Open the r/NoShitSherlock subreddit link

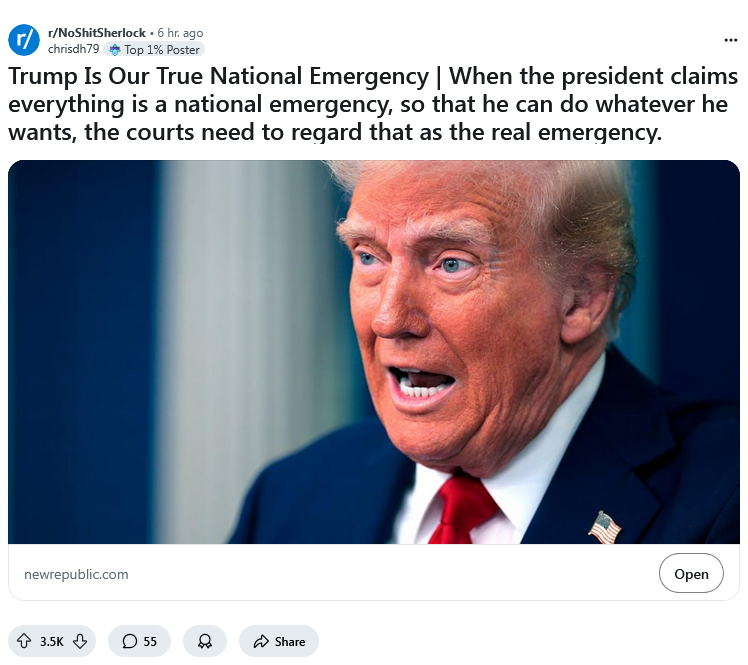click(97, 33)
